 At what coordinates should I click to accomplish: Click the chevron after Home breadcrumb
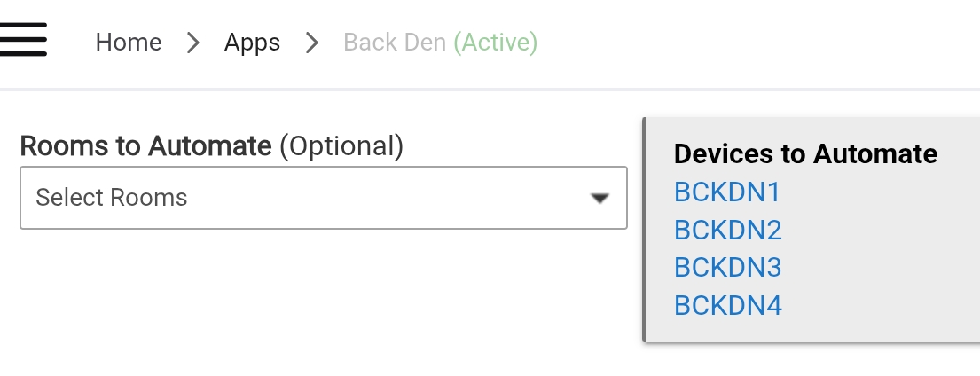point(193,43)
